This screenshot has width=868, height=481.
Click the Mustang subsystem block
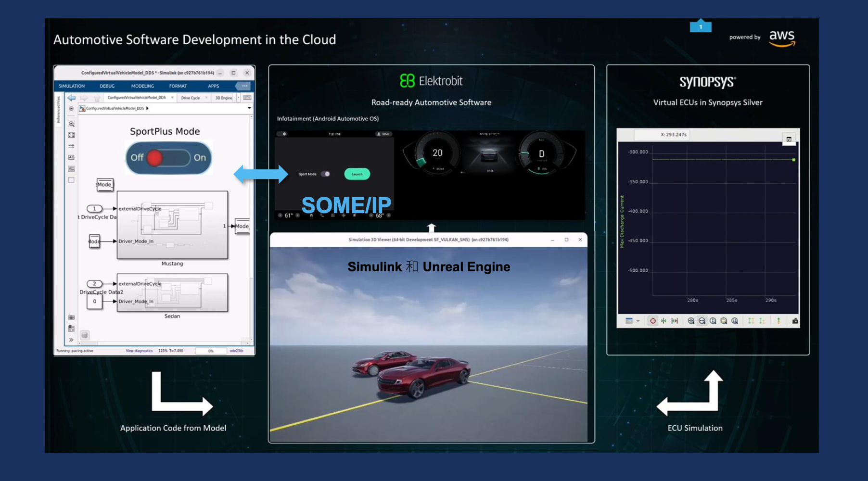172,225
